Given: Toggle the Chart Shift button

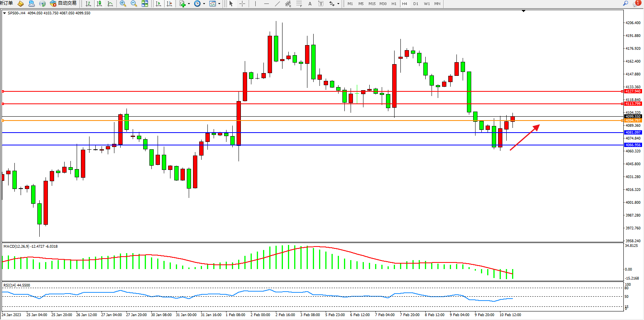Looking at the screenshot, I should point(169,3).
